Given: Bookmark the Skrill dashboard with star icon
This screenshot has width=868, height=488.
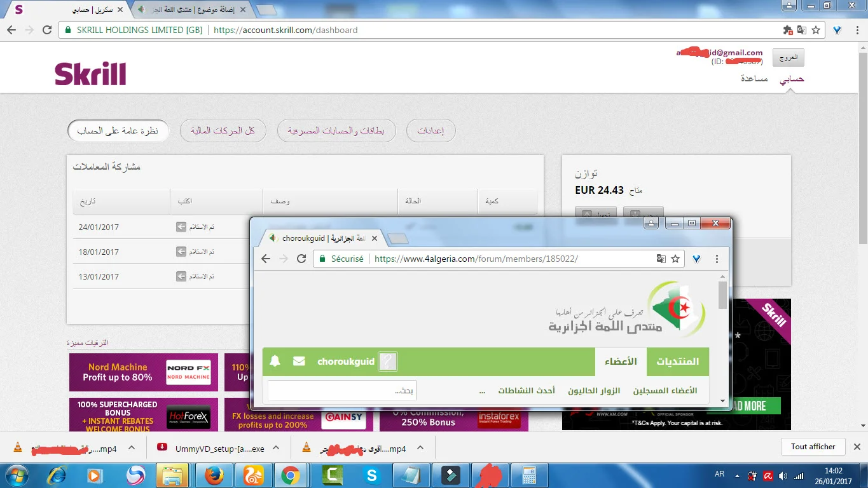Looking at the screenshot, I should (x=816, y=30).
